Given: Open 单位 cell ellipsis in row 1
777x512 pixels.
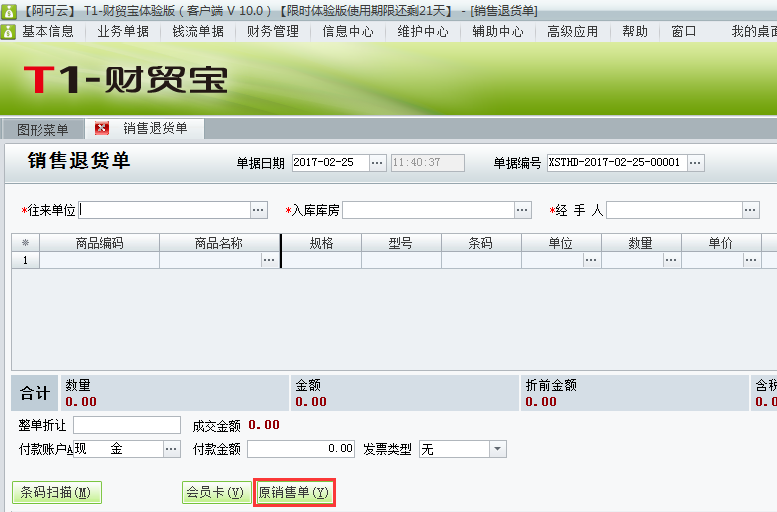Looking at the screenshot, I should (x=591, y=260).
